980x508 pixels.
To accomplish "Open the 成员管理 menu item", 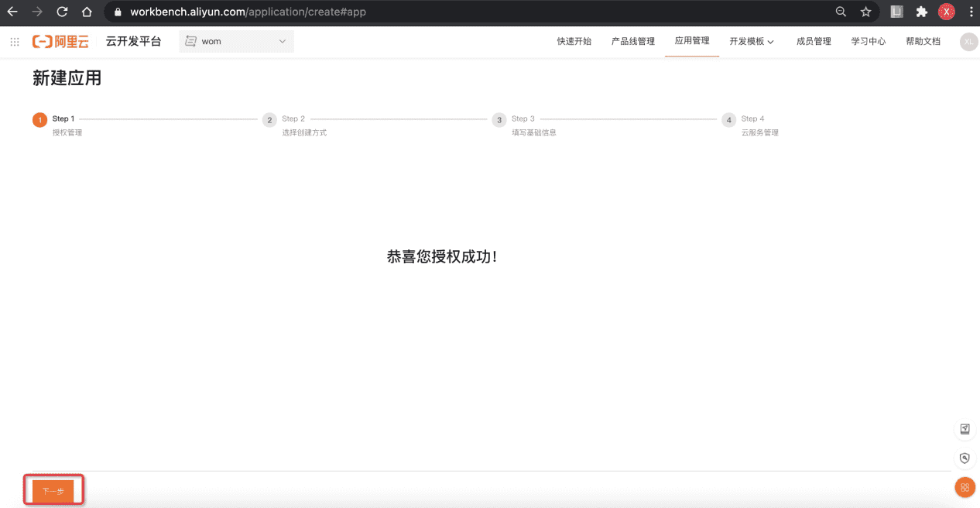I will point(814,42).
